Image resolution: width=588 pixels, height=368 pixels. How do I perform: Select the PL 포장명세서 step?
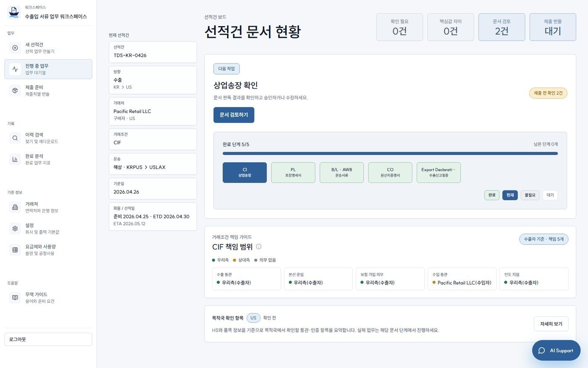pos(293,172)
